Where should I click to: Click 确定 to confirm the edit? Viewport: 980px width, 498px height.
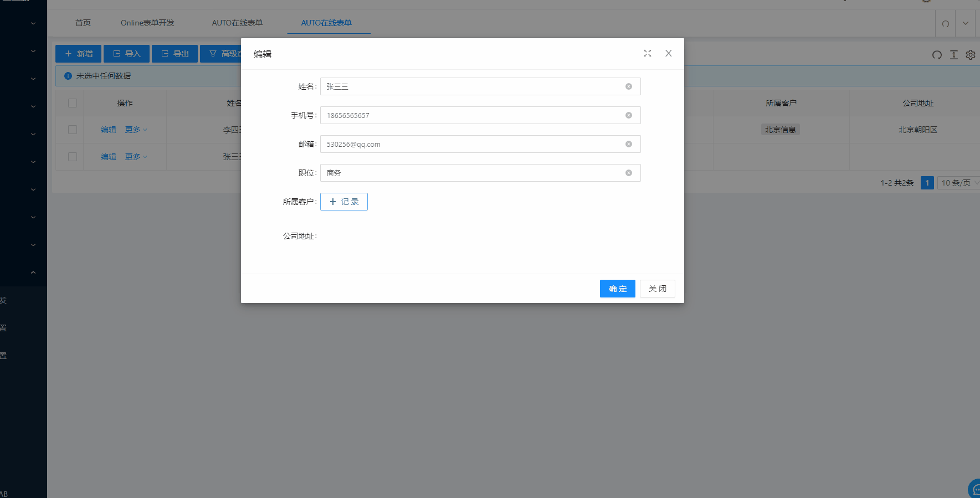tap(618, 289)
